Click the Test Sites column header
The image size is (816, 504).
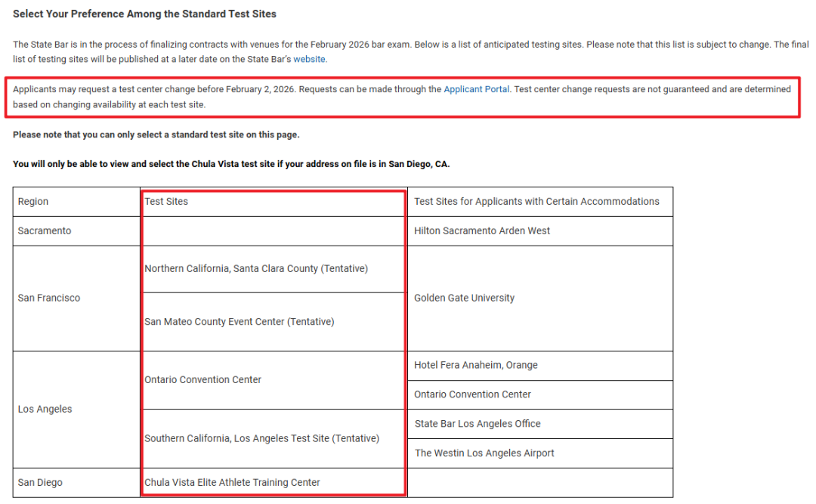166,201
